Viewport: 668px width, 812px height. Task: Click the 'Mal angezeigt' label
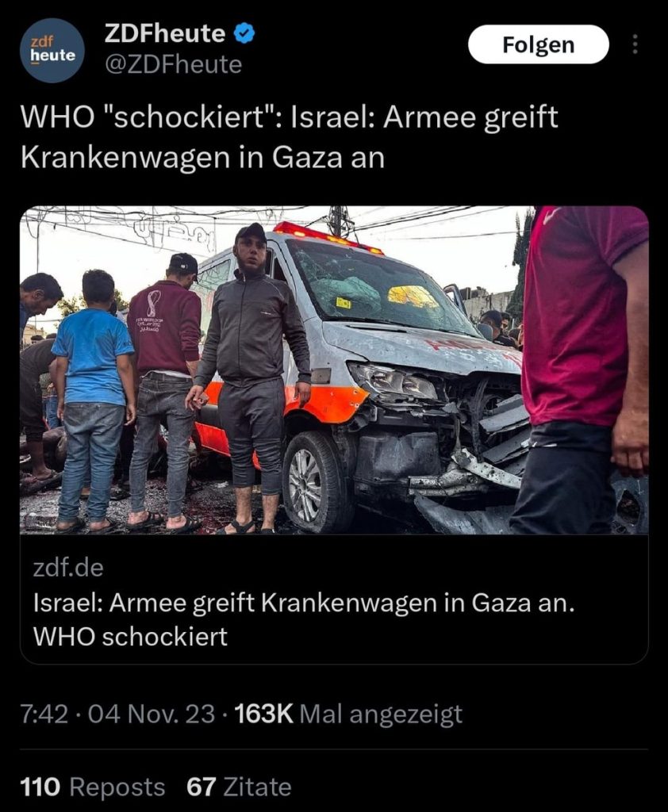[381, 714]
